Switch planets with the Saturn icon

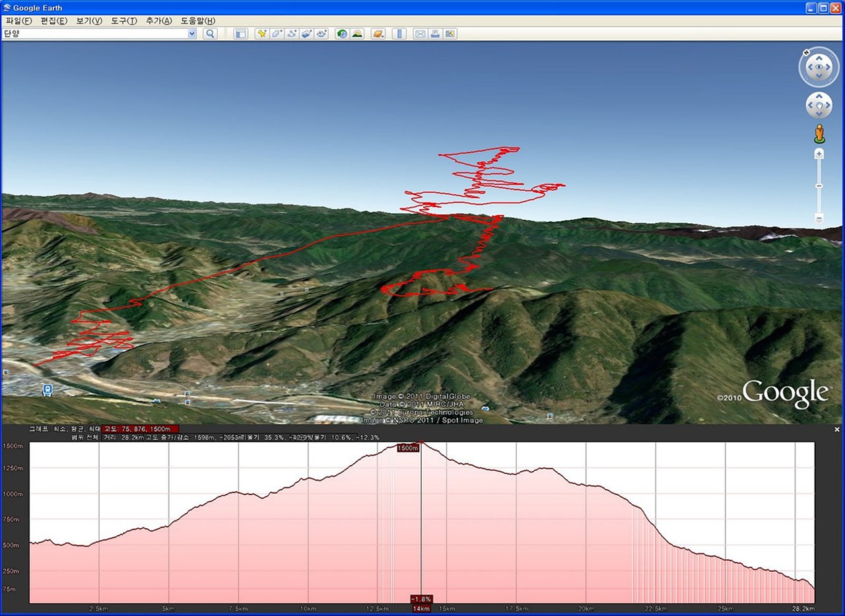click(378, 34)
